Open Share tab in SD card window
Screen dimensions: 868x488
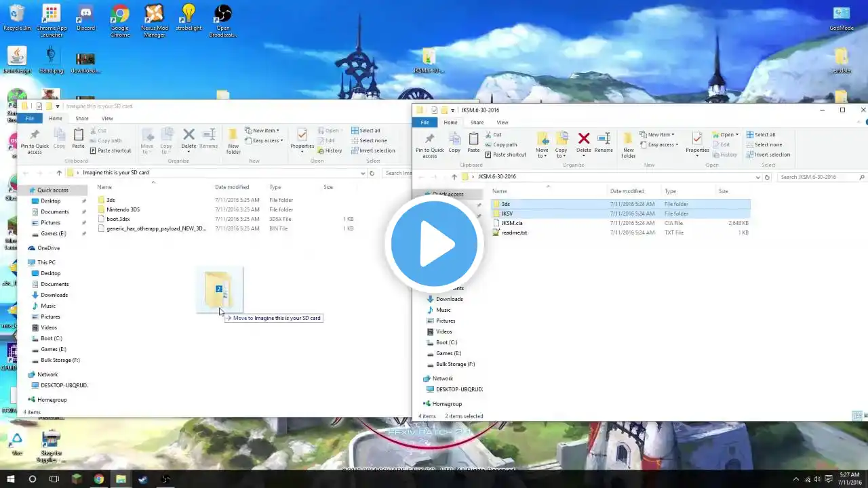(82, 118)
